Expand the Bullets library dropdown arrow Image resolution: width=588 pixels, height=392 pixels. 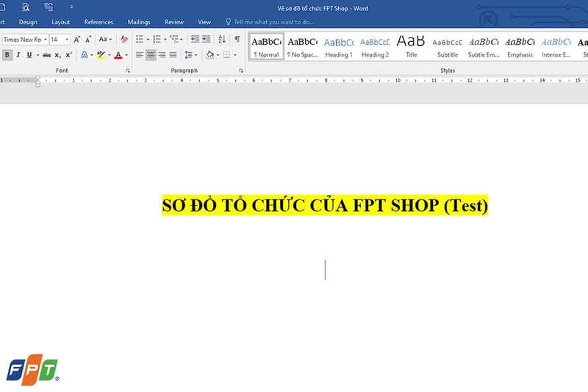pos(148,40)
